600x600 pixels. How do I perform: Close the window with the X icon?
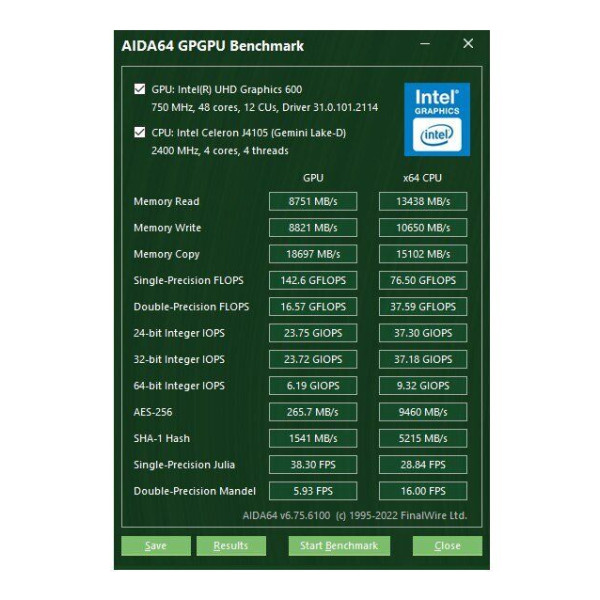[468, 44]
